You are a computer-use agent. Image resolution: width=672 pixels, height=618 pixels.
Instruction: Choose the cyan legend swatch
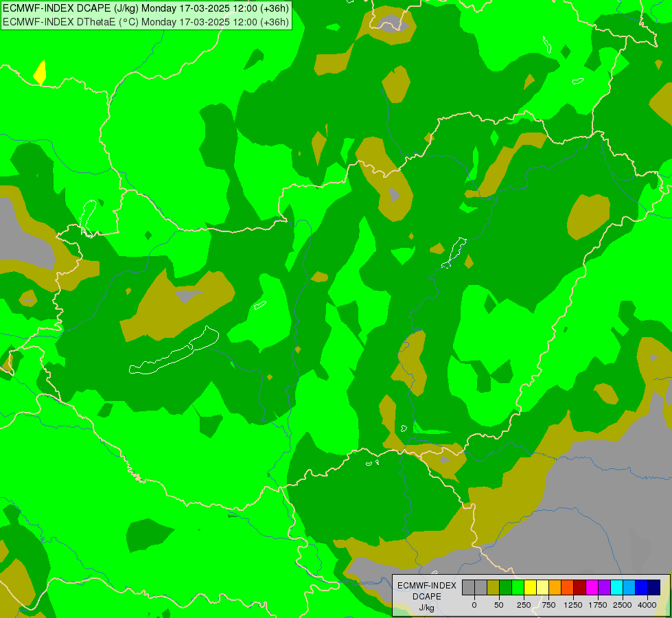pos(616,588)
